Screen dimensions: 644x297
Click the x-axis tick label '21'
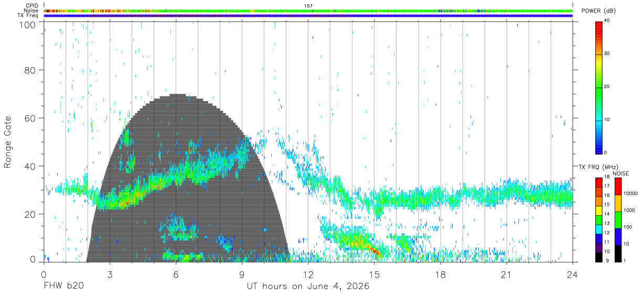coord(507,274)
